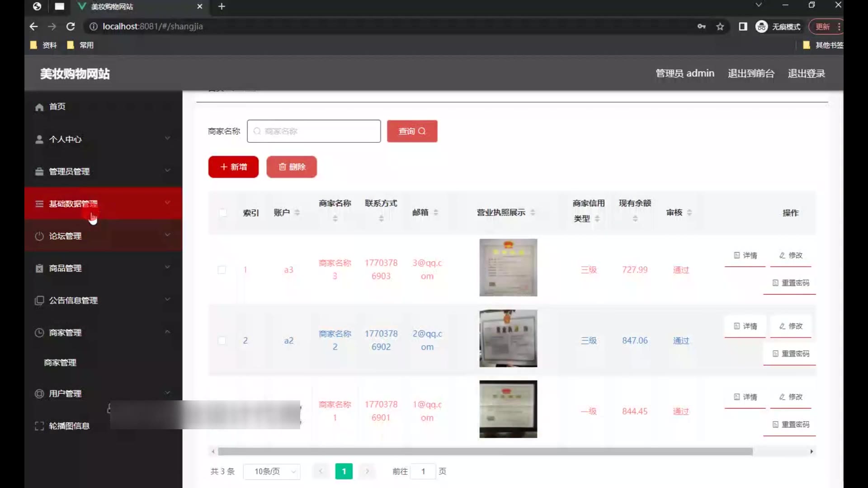Bookmark page with the star icon

[x=720, y=27]
